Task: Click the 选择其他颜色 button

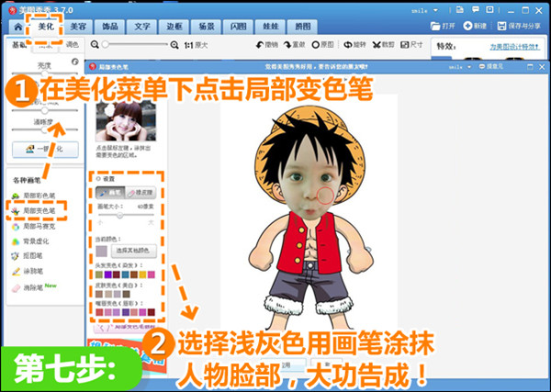Action: [133, 251]
